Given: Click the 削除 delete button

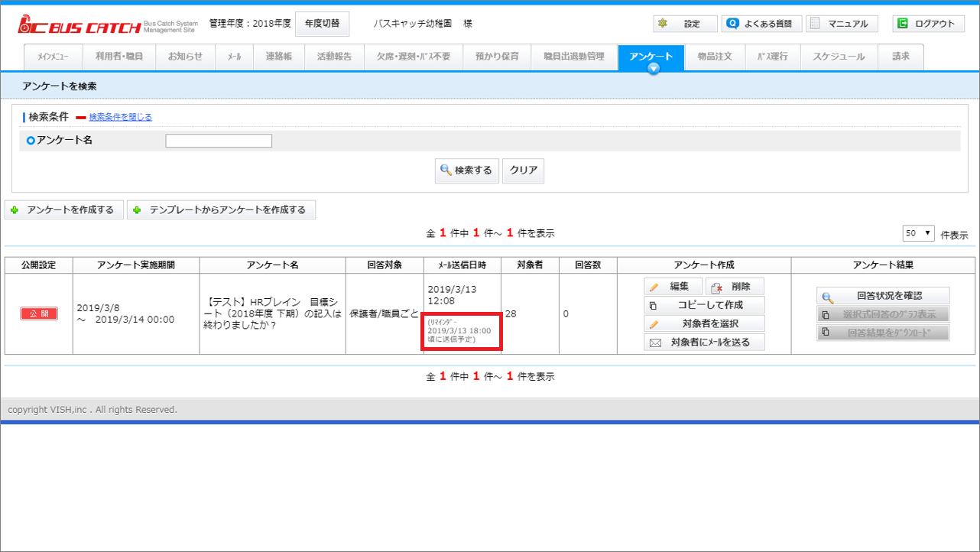Looking at the screenshot, I should [735, 287].
